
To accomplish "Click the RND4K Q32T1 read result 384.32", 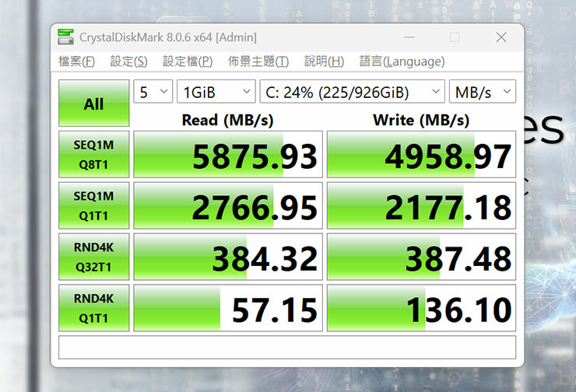I will [x=228, y=257].
